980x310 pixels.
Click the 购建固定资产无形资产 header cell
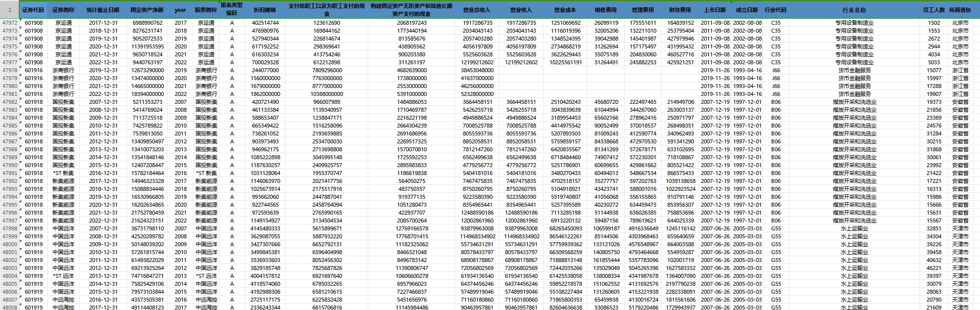[412, 10]
